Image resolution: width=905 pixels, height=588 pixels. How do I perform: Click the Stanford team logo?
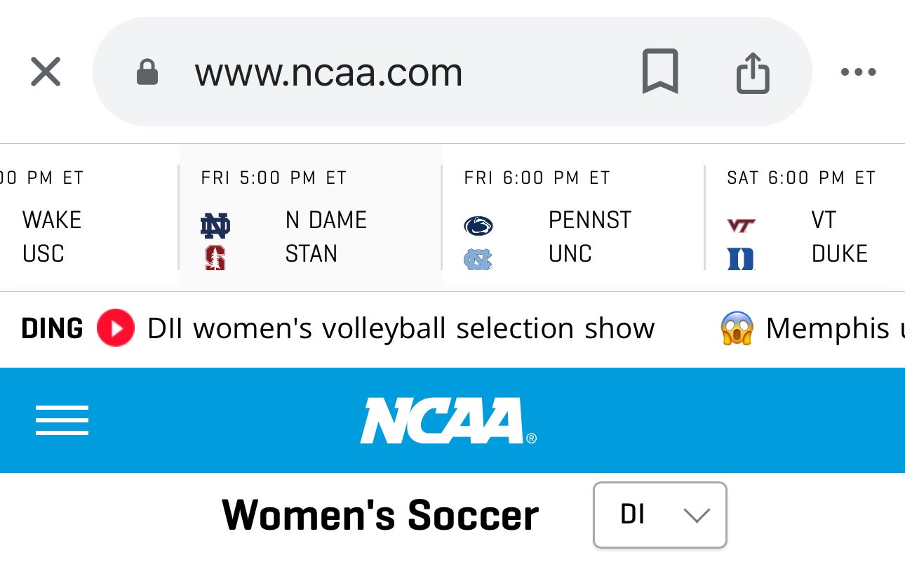click(215, 258)
